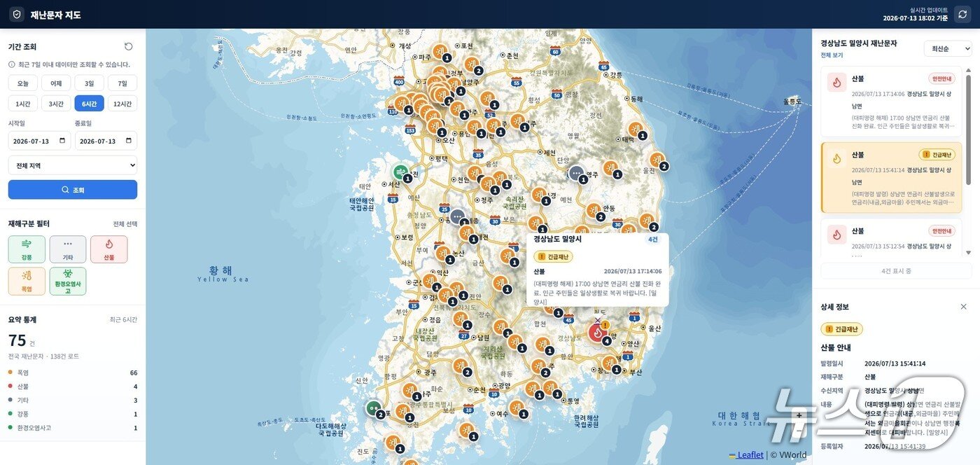
Task: Click the 강풍 1 statistics row
Action: (x=73, y=414)
